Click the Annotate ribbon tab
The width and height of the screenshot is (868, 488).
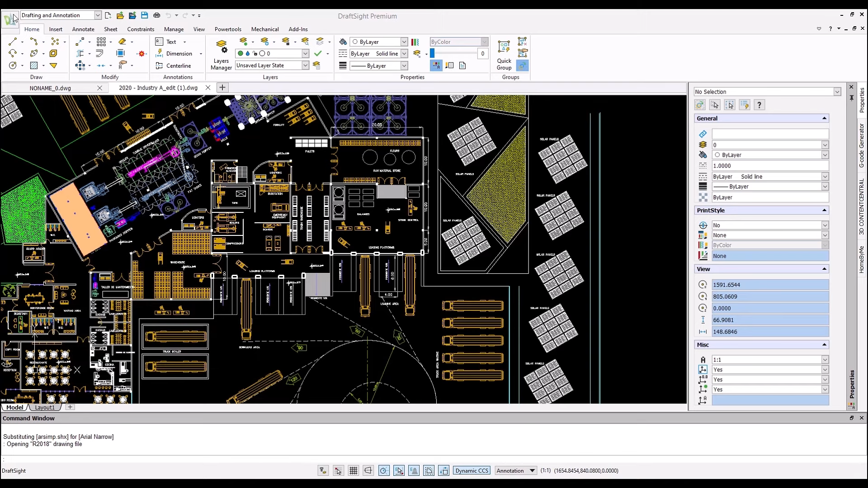click(x=83, y=29)
